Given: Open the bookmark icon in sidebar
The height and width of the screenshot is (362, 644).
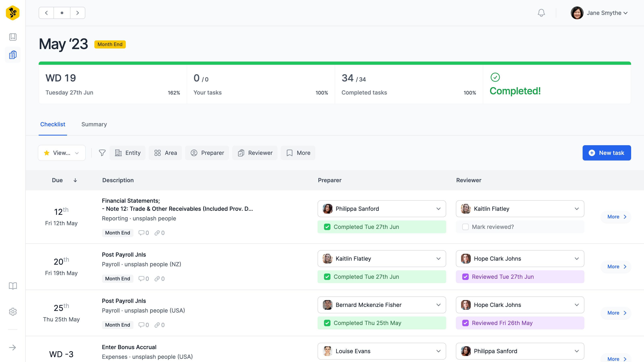Looking at the screenshot, I should pyautogui.click(x=13, y=37).
